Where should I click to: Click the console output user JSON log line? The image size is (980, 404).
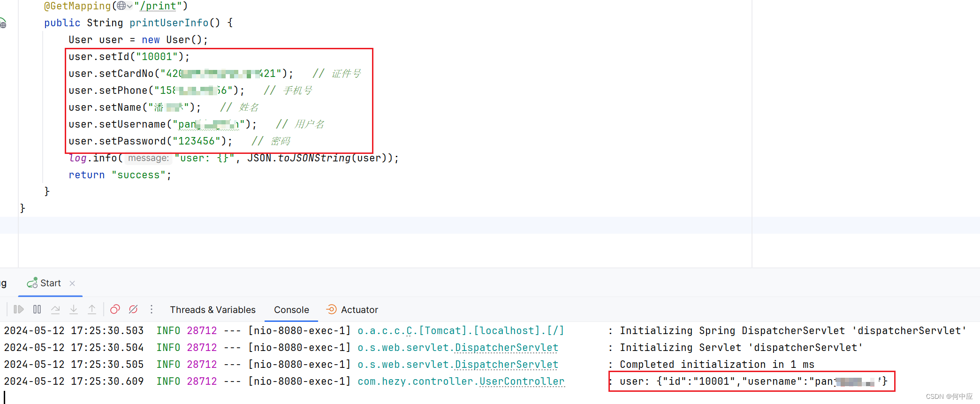[x=753, y=381]
